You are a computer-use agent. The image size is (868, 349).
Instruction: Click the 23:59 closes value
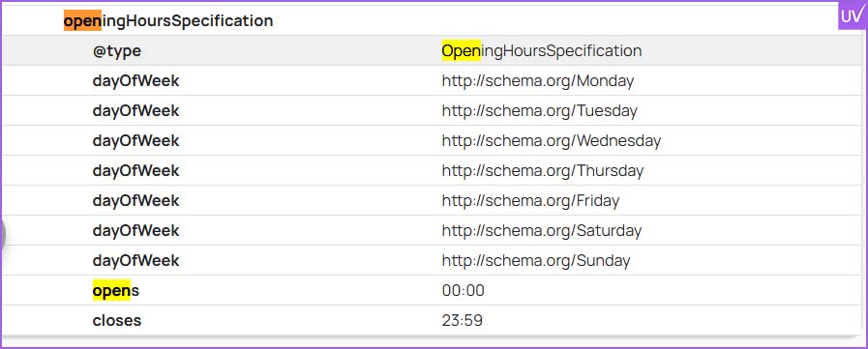[462, 320]
